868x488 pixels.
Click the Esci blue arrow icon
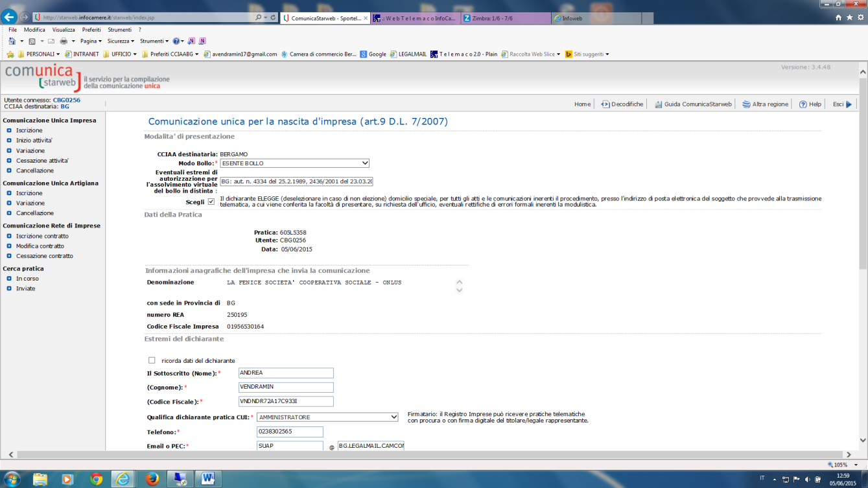(x=849, y=104)
